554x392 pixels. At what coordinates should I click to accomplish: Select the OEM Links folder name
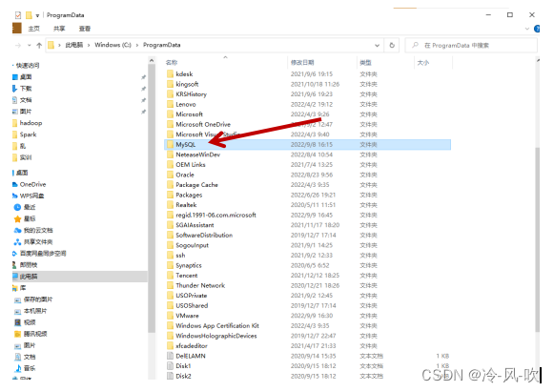191,165
